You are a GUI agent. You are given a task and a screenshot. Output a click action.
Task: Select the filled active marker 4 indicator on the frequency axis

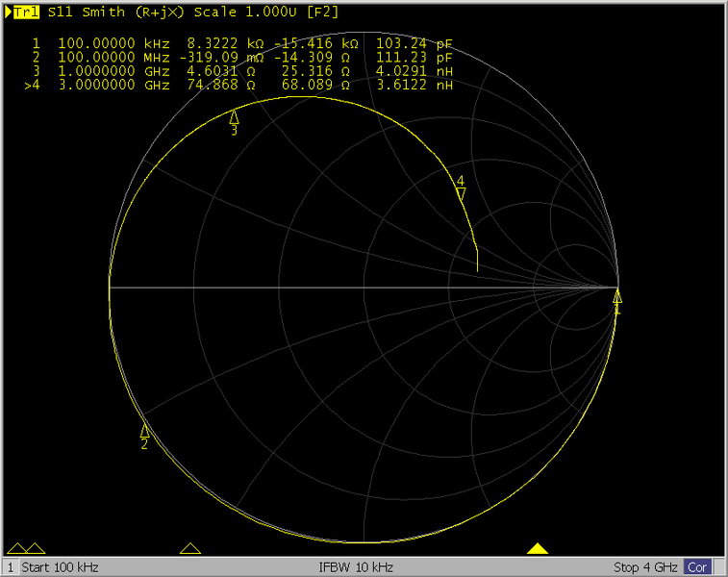point(538,548)
